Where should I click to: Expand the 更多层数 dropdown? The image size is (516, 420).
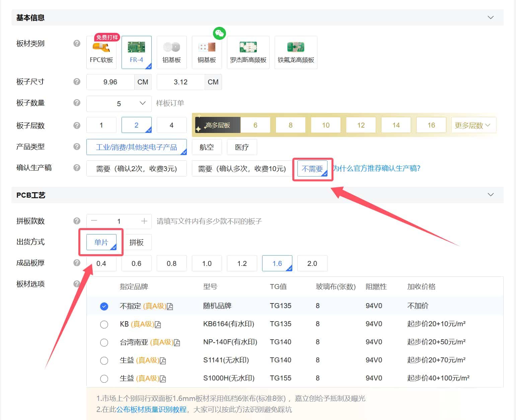point(473,125)
